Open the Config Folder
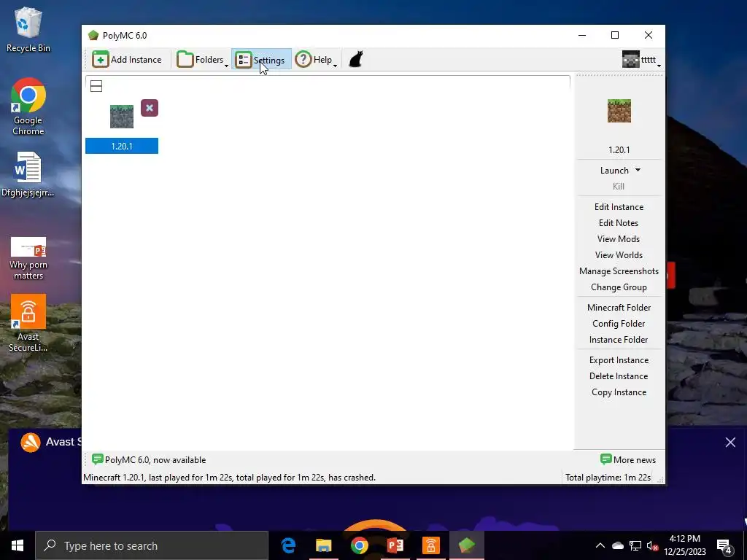The image size is (747, 560). (x=619, y=324)
